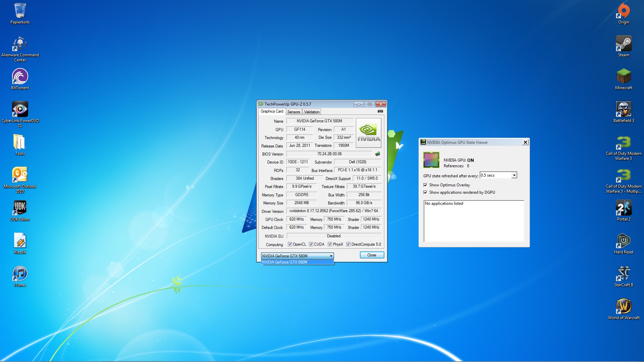The height and width of the screenshot is (362, 644).
Task: Toggle OpenCL checkbox in GPU-Z
Action: [x=290, y=244]
